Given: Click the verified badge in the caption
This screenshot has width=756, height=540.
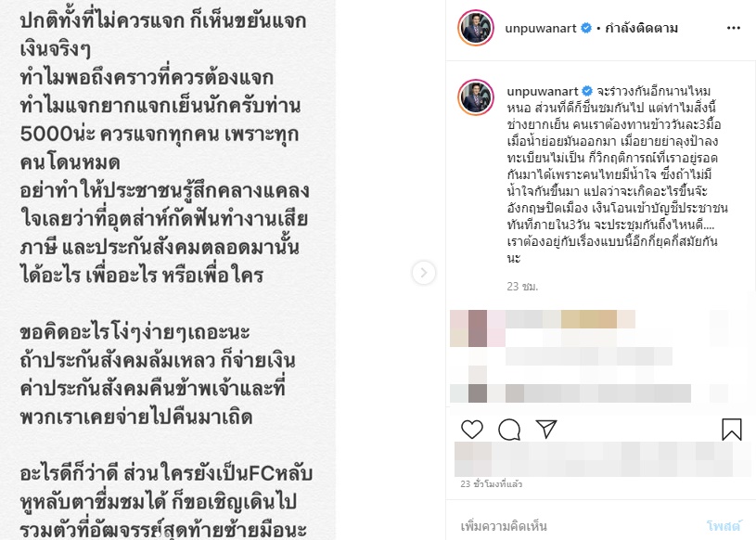Looking at the screenshot, I should [587, 91].
